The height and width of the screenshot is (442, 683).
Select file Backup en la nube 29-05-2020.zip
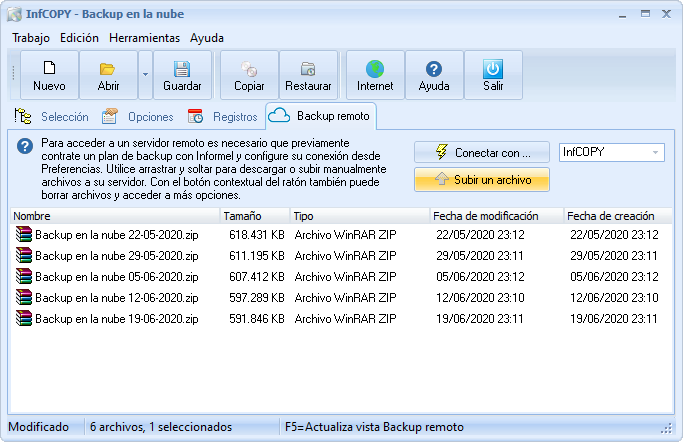(117, 256)
